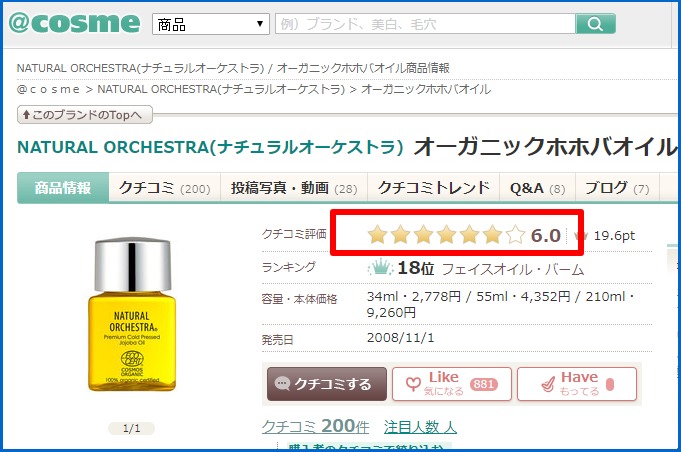Click the up arrow in このブランドのTopへ
This screenshot has height=452, width=681.
click(26, 115)
